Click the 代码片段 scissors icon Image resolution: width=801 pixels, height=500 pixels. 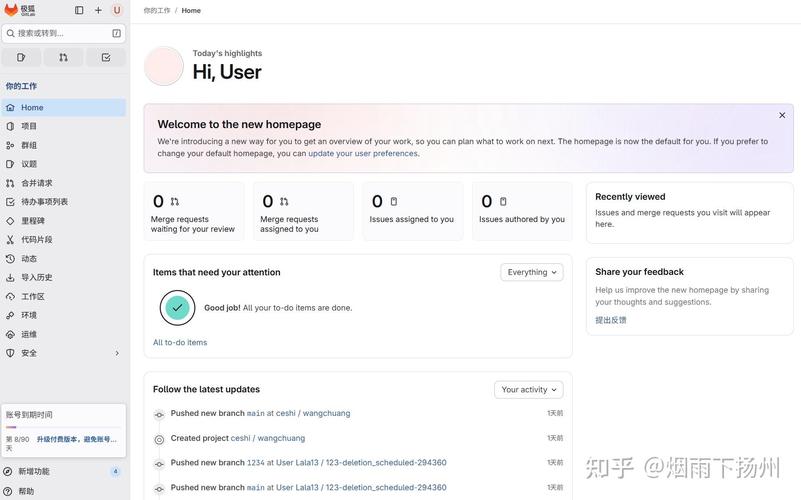click(10, 240)
